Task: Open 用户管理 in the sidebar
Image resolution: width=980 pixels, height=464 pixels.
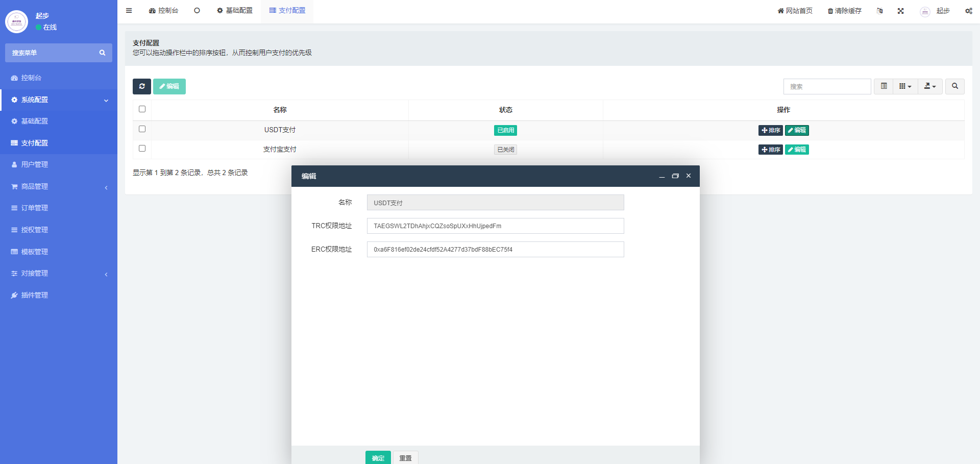Action: (59, 165)
